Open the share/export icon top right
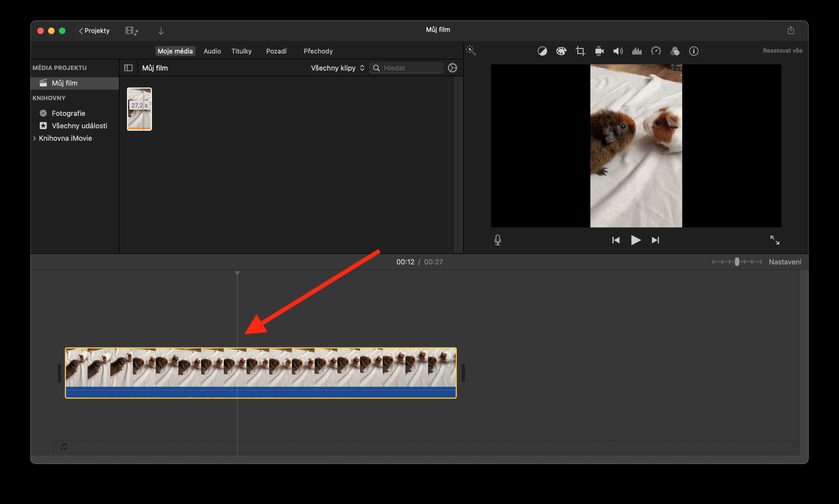Viewport: 839px width, 504px height. (x=791, y=30)
